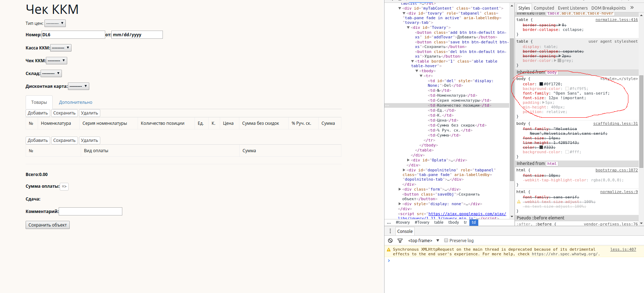Click the warning icon beside -webkit-text-size-adjust
Screen dimensions: 644x293
click(x=519, y=202)
